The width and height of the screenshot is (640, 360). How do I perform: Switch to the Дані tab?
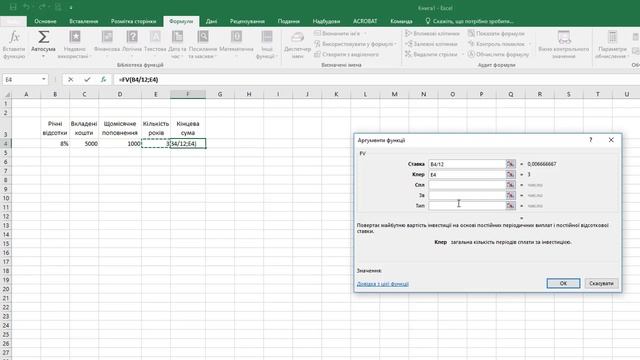point(211,21)
